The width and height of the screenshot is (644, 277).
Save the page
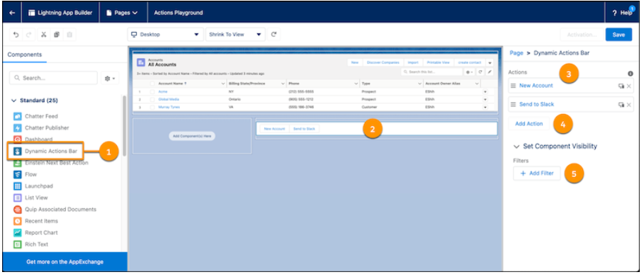point(618,35)
